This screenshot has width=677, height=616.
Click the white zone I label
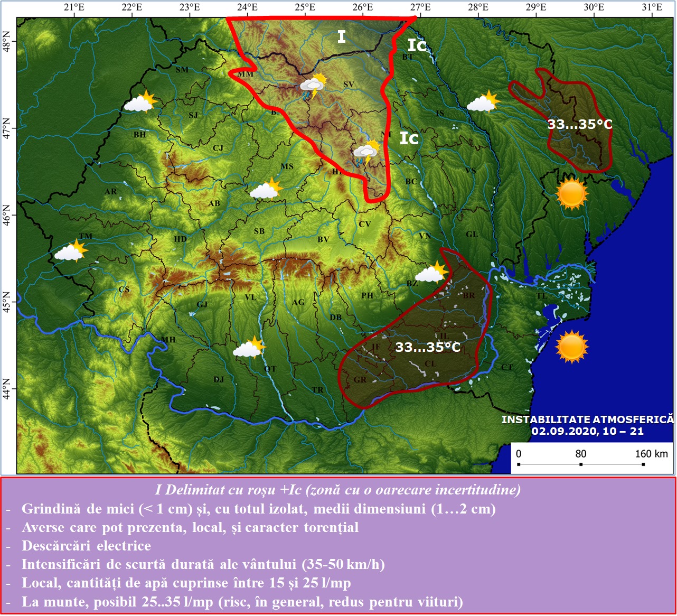pos(342,36)
